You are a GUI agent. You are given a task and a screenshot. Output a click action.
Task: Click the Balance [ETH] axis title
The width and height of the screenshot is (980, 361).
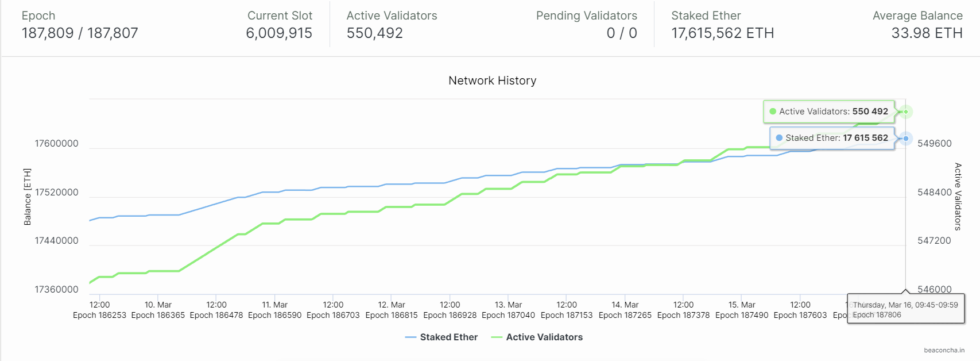pyautogui.click(x=27, y=197)
